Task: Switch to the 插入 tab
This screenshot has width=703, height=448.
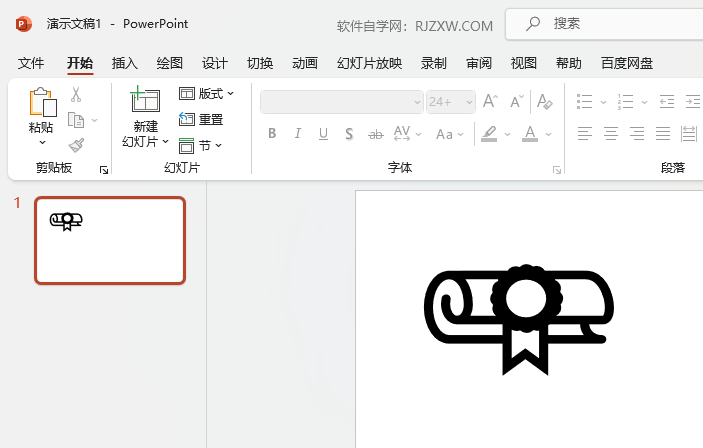Action: [x=125, y=63]
